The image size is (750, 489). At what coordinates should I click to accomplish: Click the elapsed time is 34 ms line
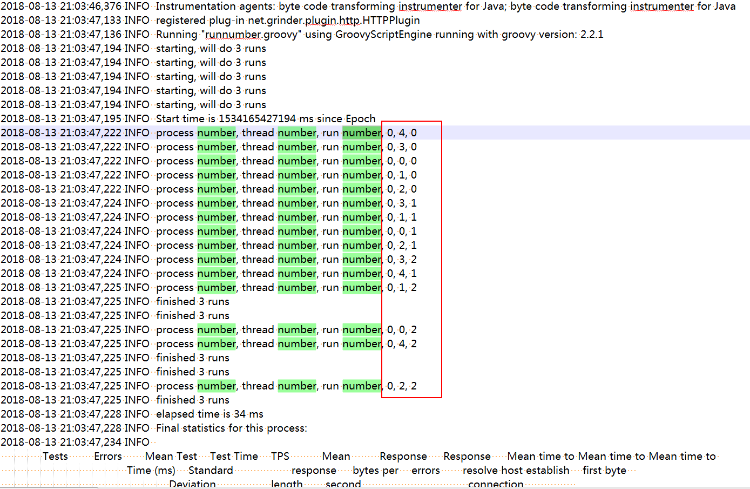(x=209, y=414)
